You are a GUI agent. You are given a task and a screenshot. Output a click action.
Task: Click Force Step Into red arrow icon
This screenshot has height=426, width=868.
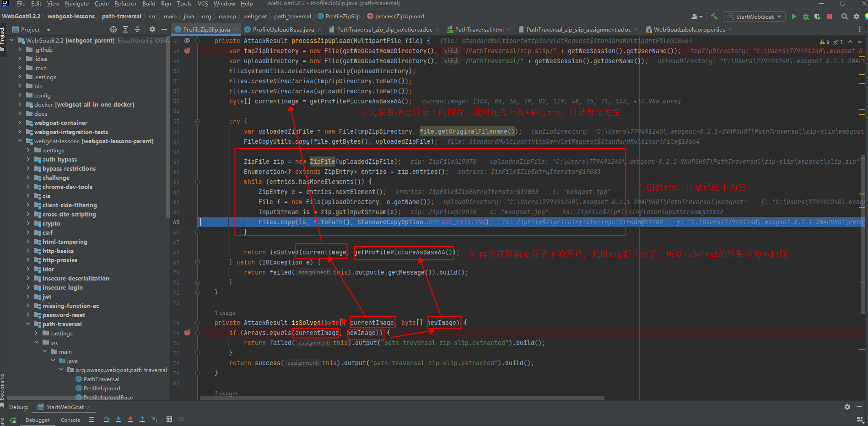(x=130, y=419)
